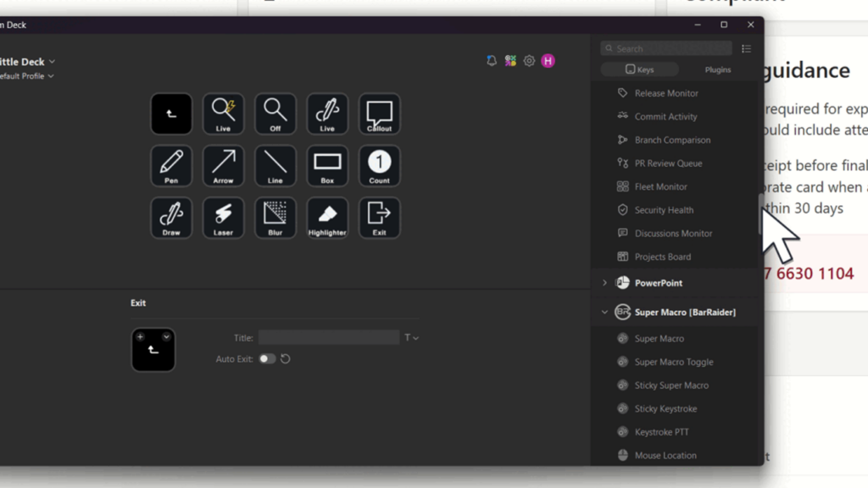Image resolution: width=868 pixels, height=488 pixels.
Task: Click the zoom Off key
Action: [x=275, y=114]
